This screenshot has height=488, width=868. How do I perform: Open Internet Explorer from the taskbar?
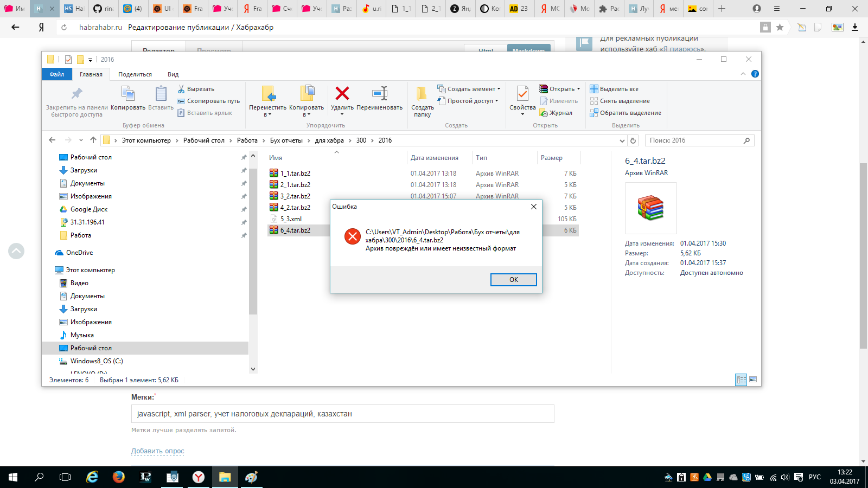coord(92,477)
